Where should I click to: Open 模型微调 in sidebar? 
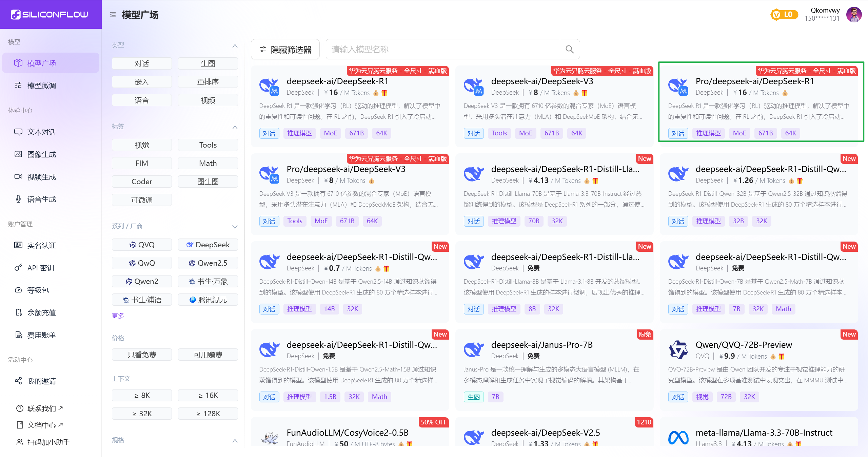click(51, 85)
